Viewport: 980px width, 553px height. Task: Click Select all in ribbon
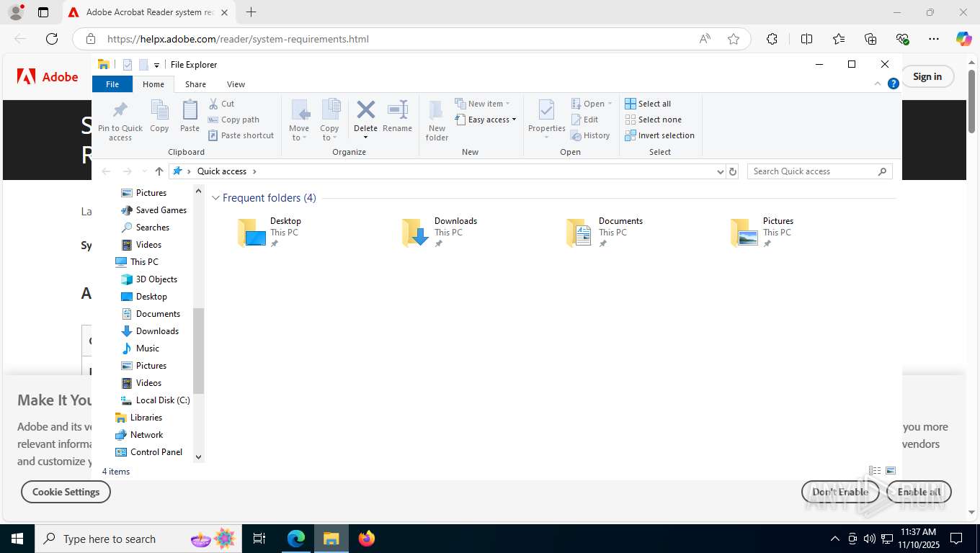[648, 104]
